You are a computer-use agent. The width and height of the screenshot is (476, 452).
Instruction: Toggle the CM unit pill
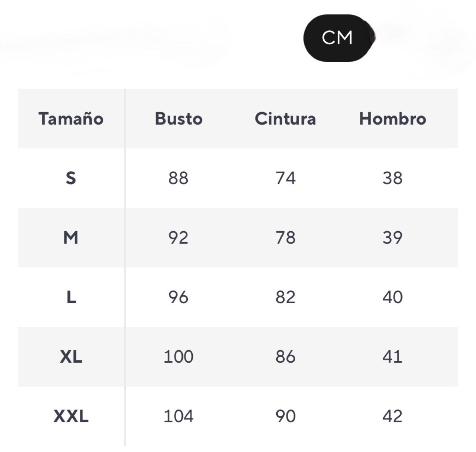pyautogui.click(x=337, y=38)
